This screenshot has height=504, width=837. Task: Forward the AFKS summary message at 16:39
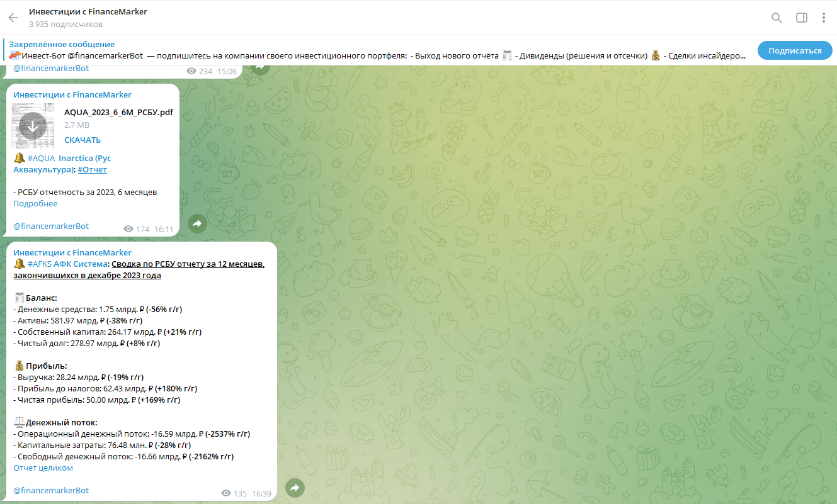(x=295, y=488)
